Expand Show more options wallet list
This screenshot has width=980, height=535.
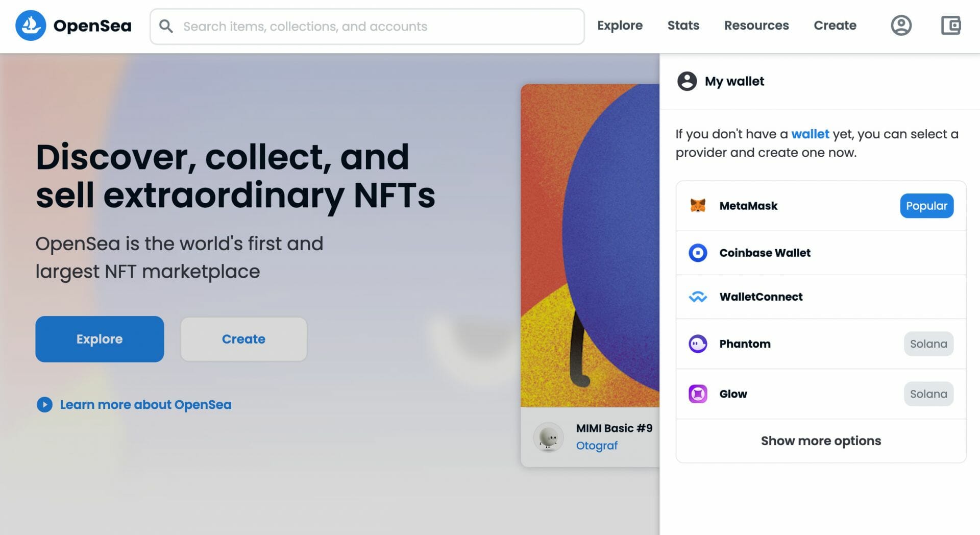[x=821, y=441]
